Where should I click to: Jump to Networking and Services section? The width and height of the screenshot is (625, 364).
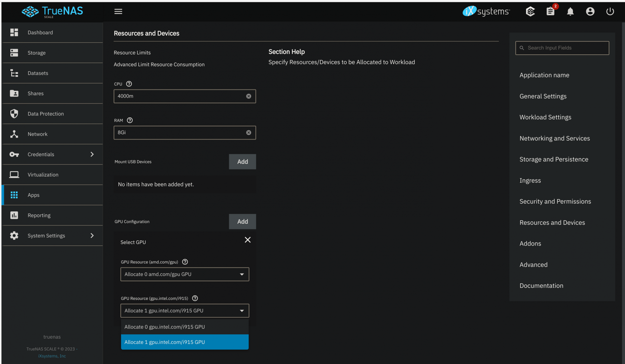(554, 138)
